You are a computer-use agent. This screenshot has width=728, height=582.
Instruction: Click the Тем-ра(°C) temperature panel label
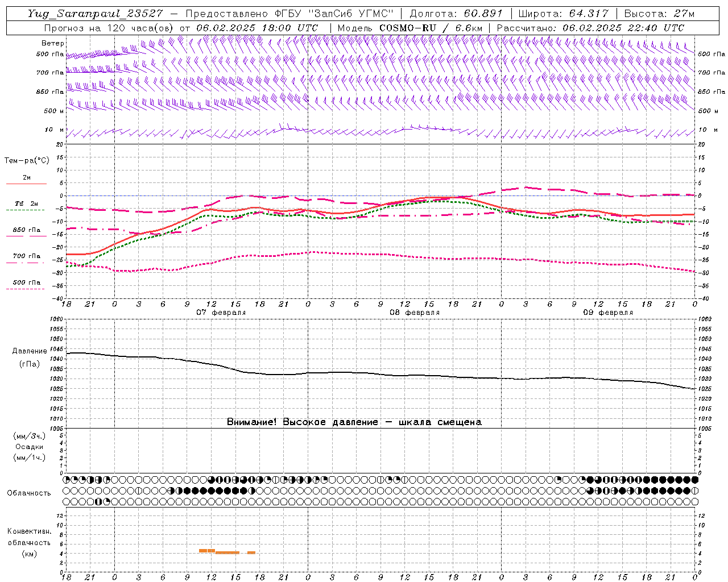pyautogui.click(x=27, y=160)
